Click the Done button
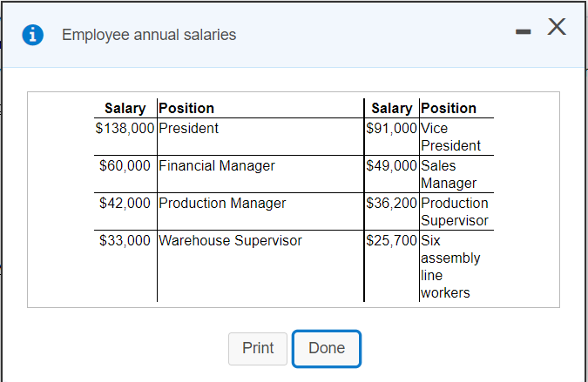588x382 pixels. 327,348
